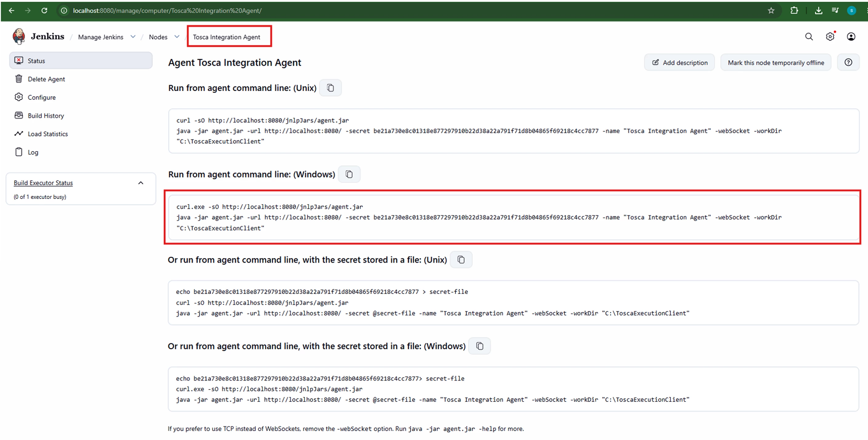
Task: Click the browser forward arrow
Action: click(28, 10)
